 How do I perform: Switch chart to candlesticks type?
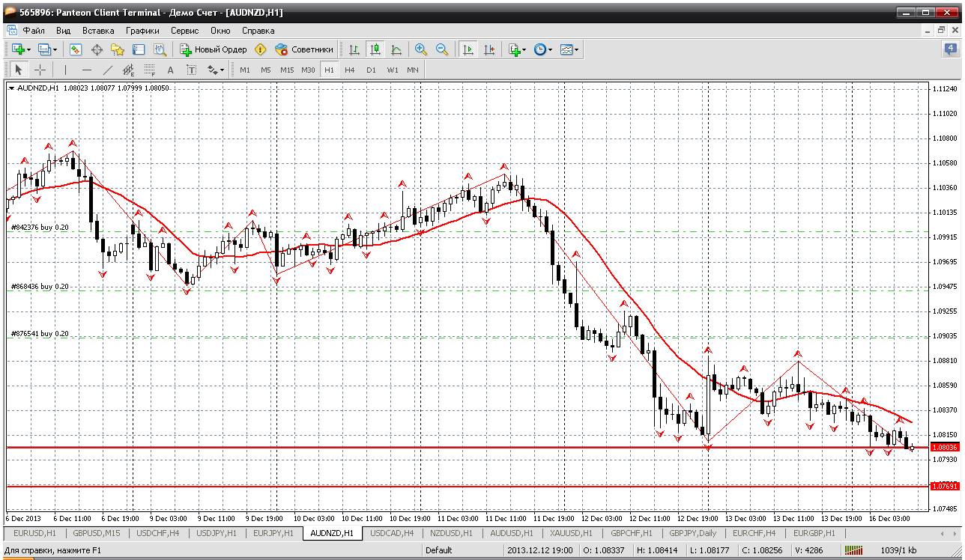tap(375, 49)
